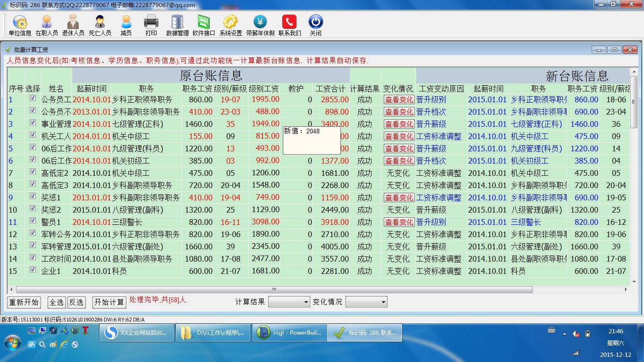Click the 开始计算 button
Image resolution: width=644 pixels, height=362 pixels.
[109, 302]
